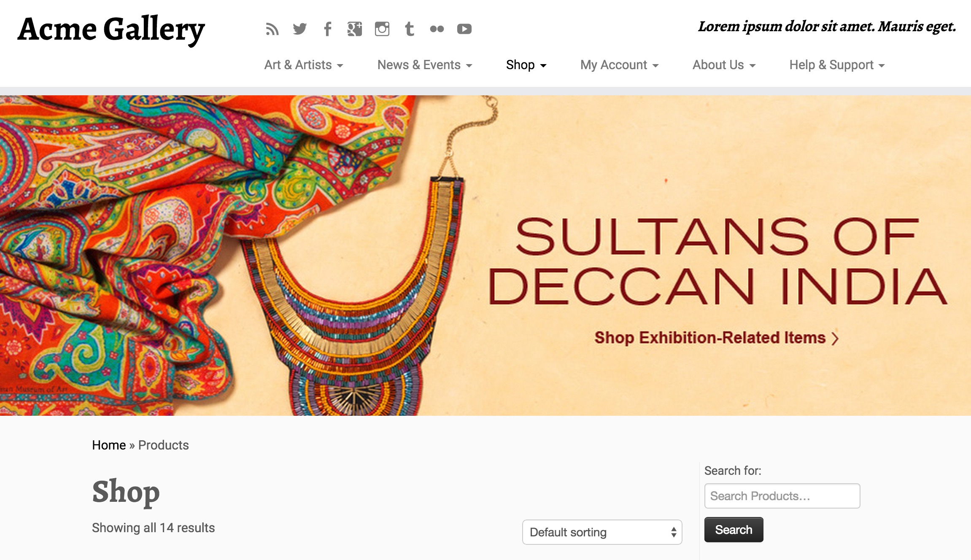Click the Instagram camera icon

[382, 29]
